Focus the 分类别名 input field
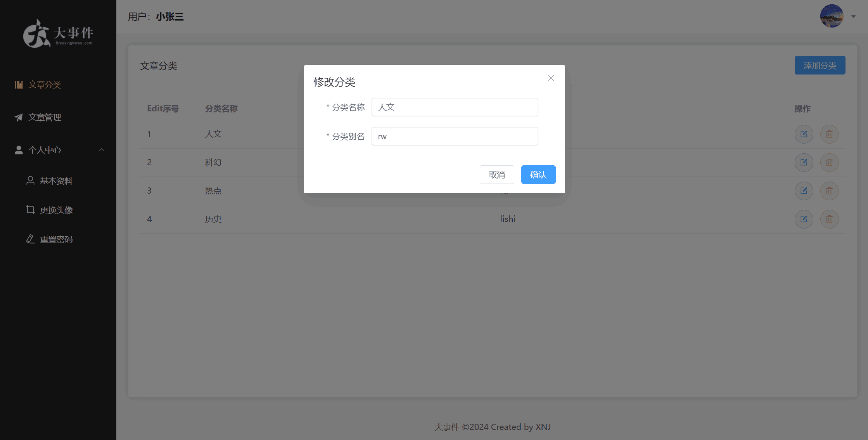 (455, 136)
